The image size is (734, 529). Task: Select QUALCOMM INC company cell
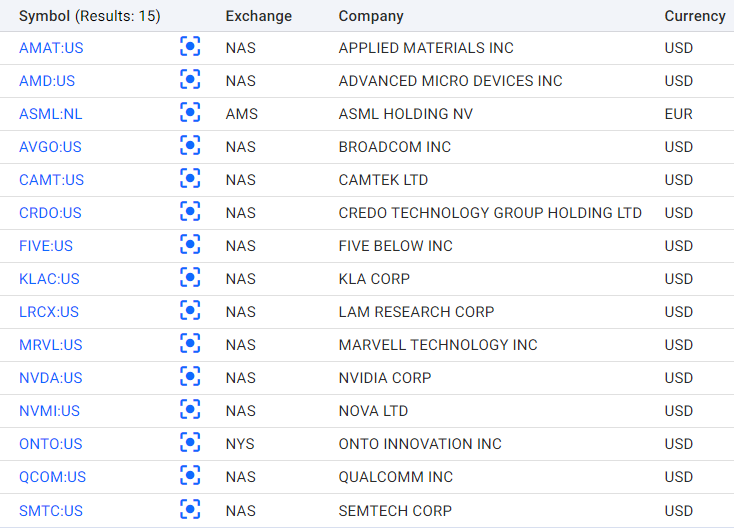(396, 477)
